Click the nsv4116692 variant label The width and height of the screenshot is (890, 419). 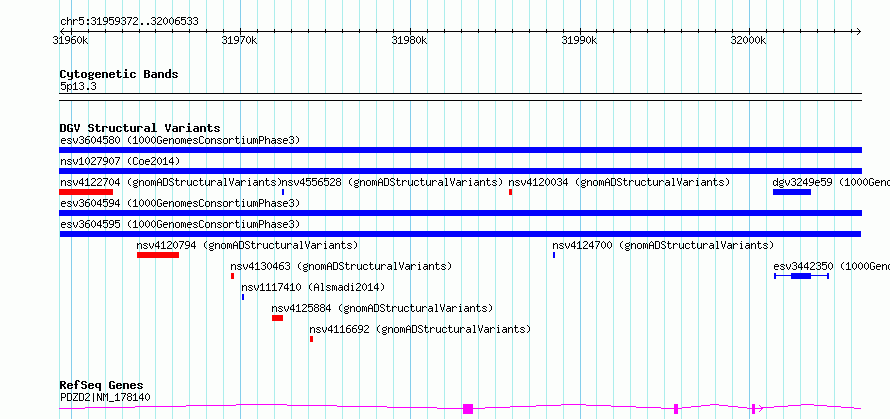click(x=420, y=329)
